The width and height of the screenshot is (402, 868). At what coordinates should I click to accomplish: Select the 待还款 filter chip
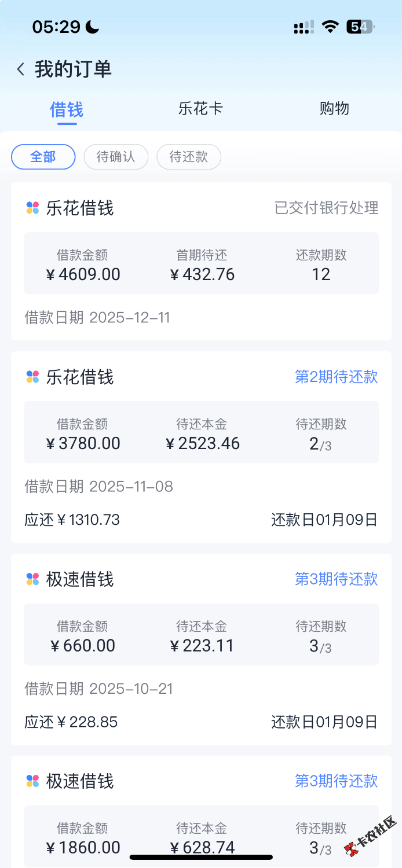coord(189,157)
